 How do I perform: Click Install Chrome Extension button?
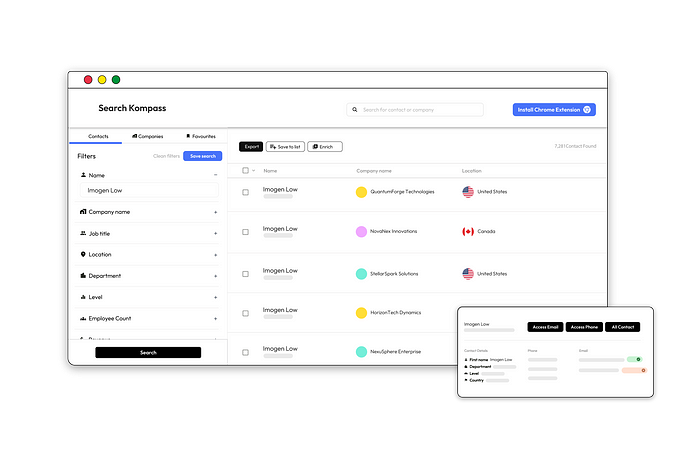(554, 109)
